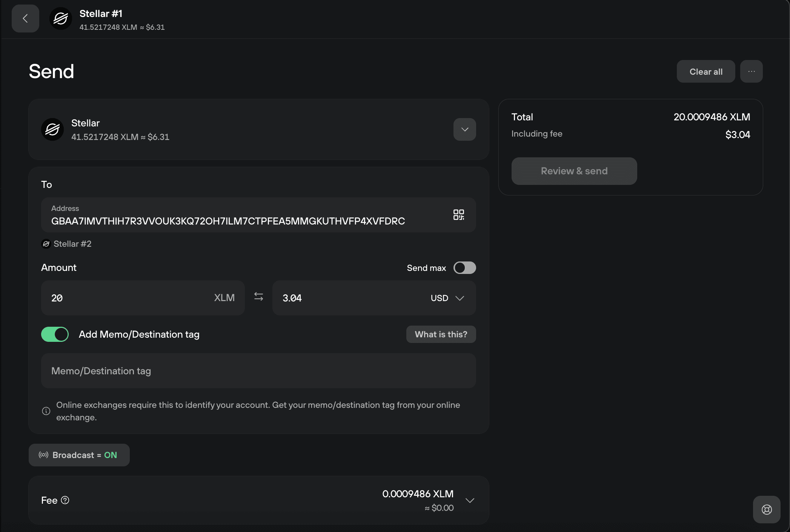Click the header balance 41.5217248 XLM ≈ $6.31
The image size is (790, 532).
coord(122,27)
